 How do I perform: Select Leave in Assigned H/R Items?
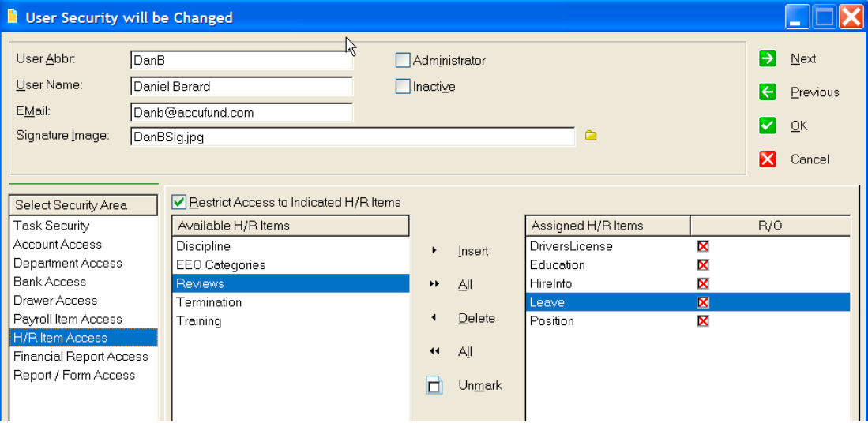tap(547, 302)
